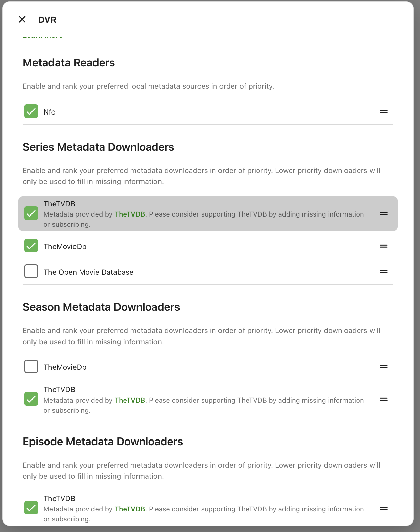420x532 pixels.
Task: Click drag handle for The Open Movie Database
Action: [x=383, y=272]
